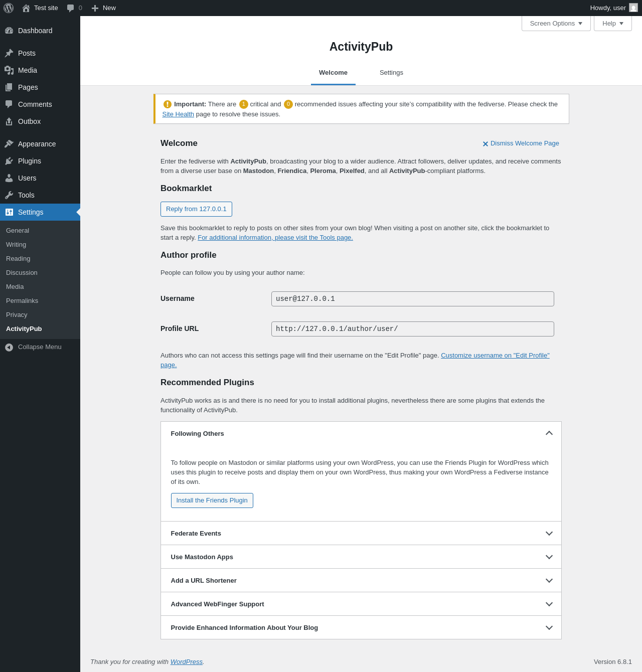Click the Outbox icon in sidebar
The image size is (642, 672).
pos(9,121)
